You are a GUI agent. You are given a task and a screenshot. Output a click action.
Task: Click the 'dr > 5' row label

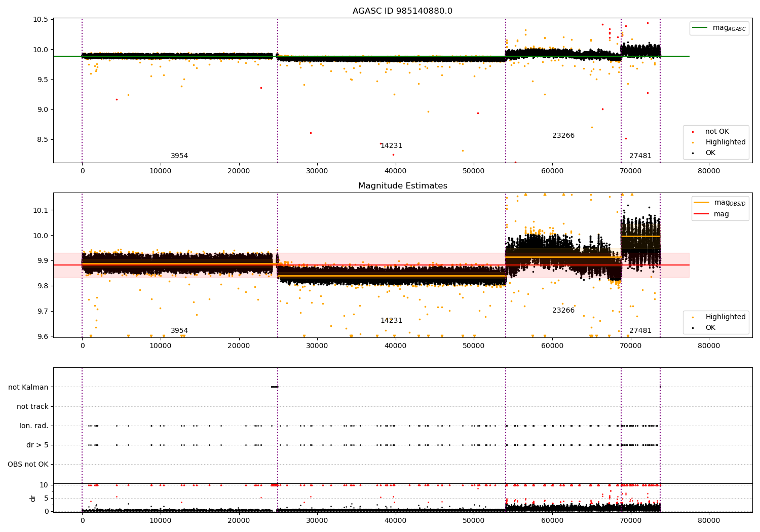[37, 445]
